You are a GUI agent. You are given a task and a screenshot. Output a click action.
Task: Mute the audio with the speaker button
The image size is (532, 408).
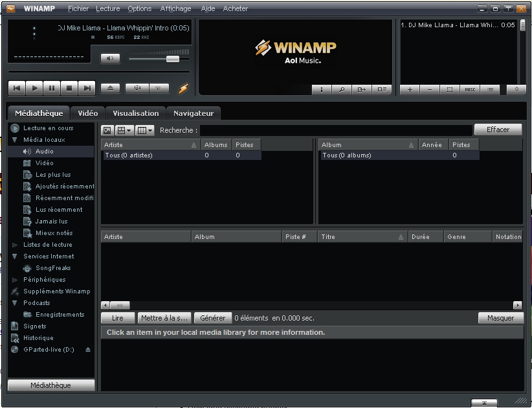pos(110,58)
